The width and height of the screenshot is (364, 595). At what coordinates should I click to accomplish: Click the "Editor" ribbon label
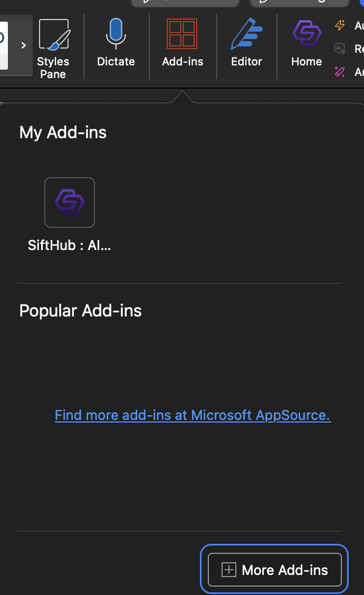coord(246,62)
